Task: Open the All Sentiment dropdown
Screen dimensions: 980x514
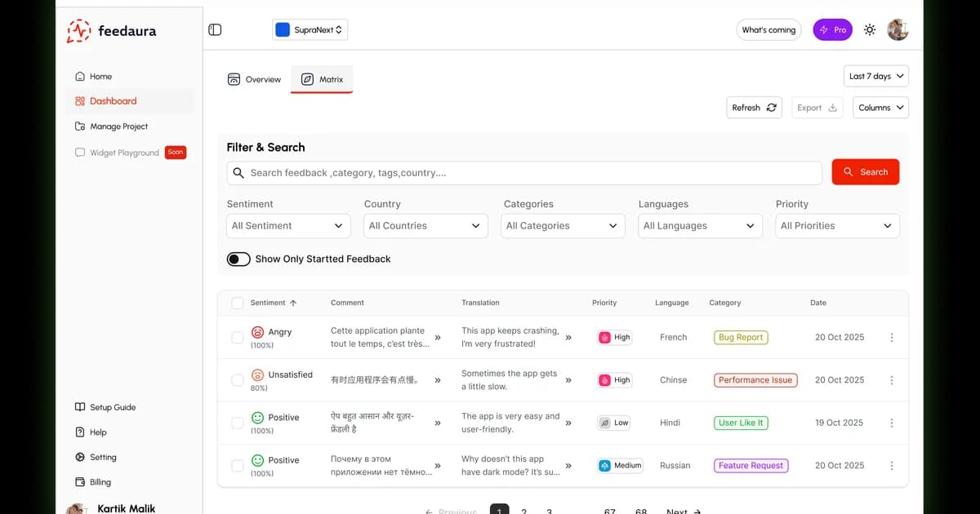Action: coord(288,226)
